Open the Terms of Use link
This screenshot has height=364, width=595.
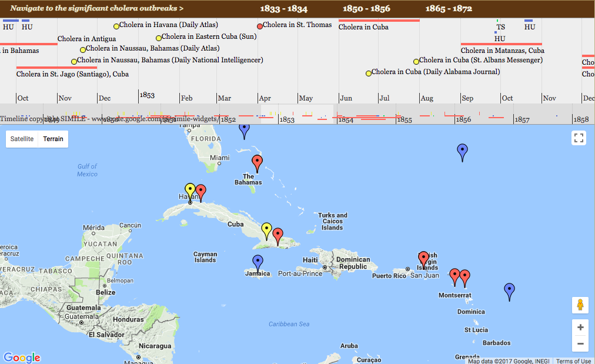tap(573, 361)
